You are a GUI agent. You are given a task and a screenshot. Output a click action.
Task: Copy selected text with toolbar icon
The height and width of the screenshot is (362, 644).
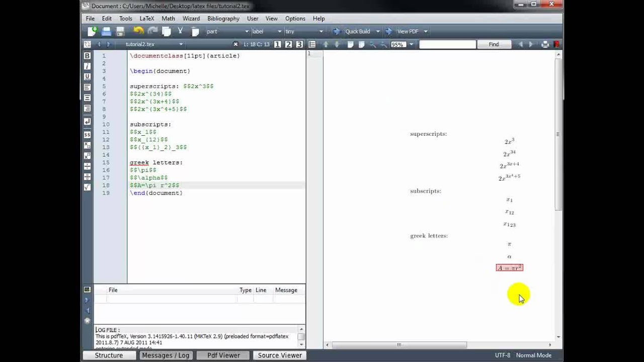(167, 31)
